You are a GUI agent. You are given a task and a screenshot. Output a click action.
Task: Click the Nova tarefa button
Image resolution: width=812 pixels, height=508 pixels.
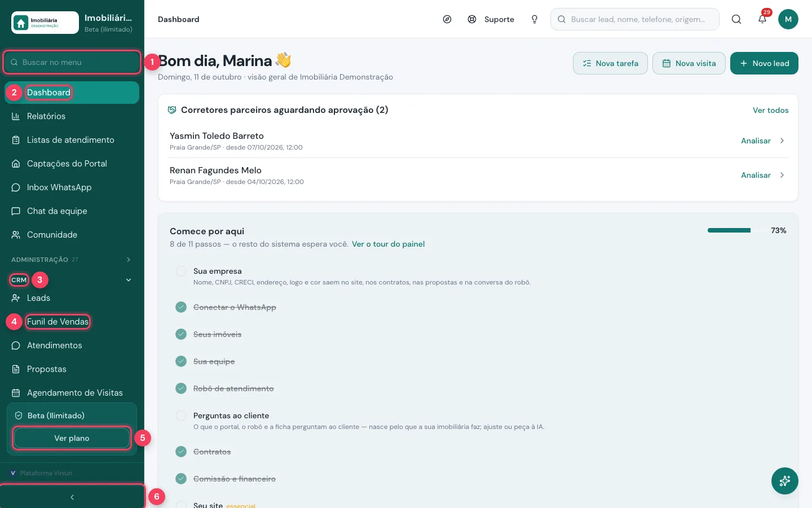(x=610, y=63)
